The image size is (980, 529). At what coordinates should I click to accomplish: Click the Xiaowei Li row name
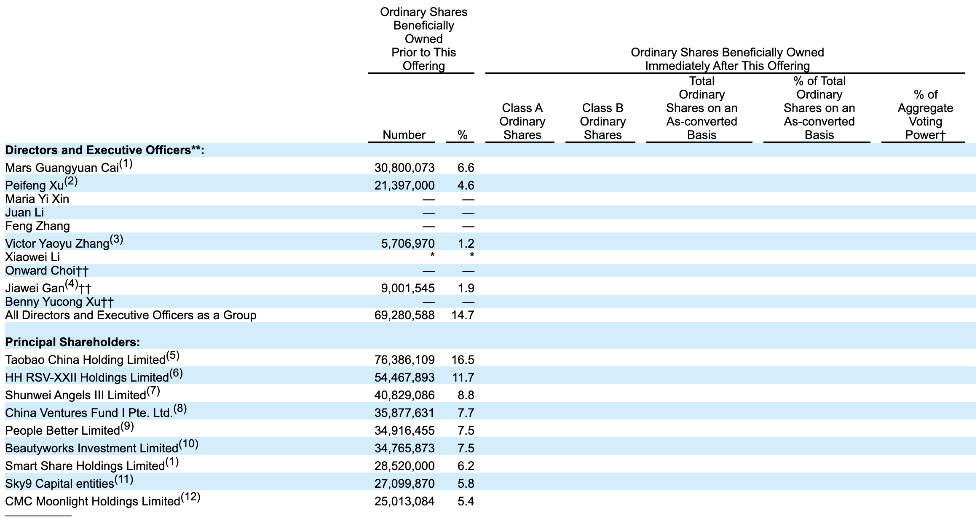point(32,257)
